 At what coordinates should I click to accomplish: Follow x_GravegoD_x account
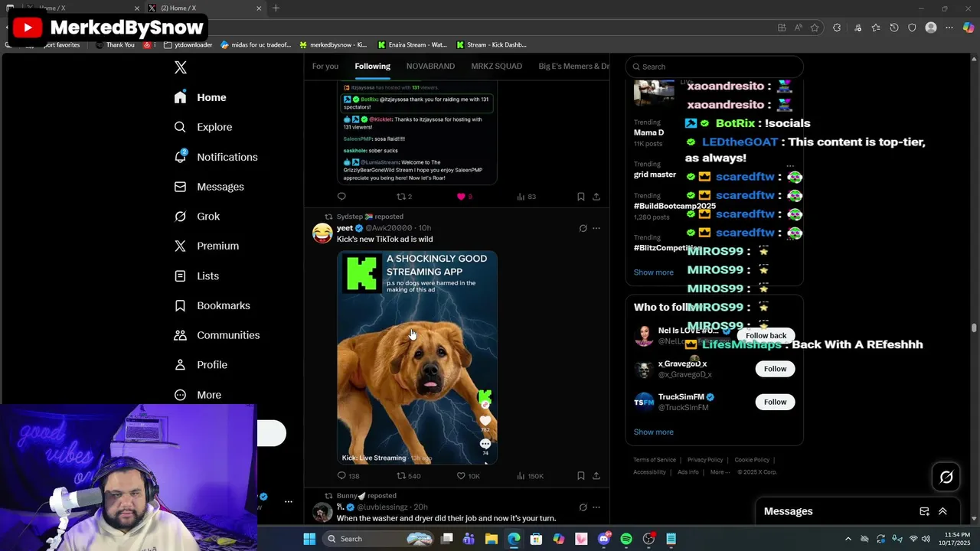click(775, 369)
